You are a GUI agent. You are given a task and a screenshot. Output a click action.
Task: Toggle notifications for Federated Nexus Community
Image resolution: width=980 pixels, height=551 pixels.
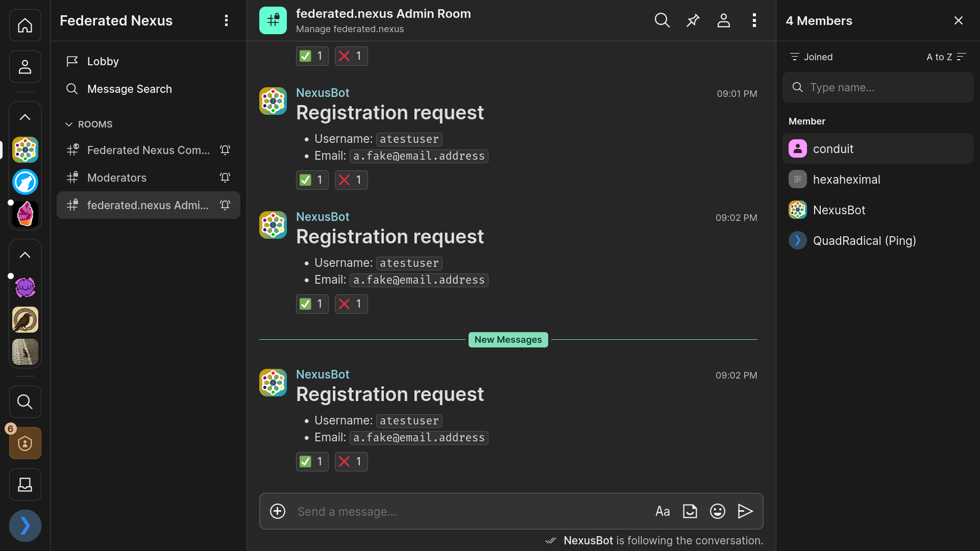(225, 150)
